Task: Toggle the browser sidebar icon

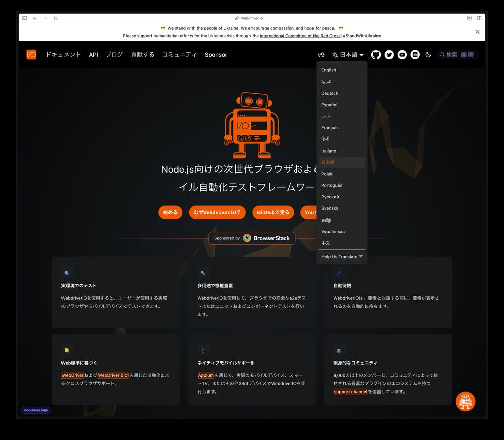Action: click(24, 18)
